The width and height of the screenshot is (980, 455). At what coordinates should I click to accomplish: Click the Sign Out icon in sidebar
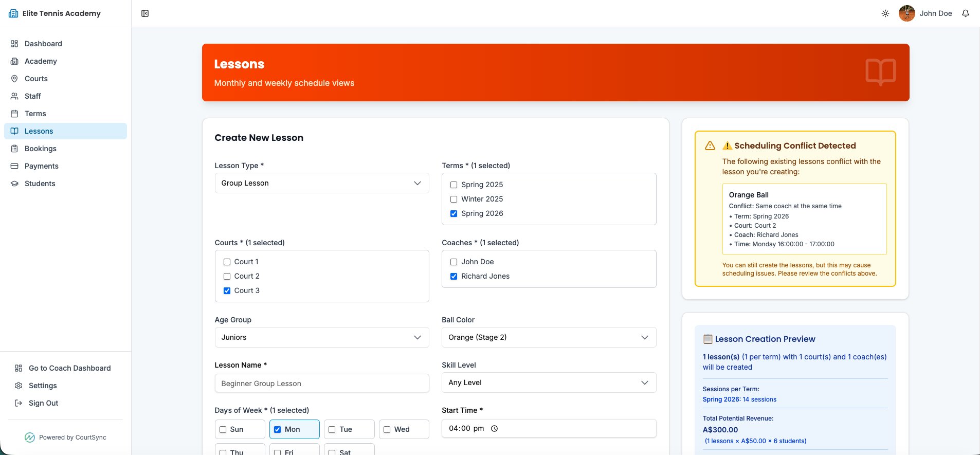(x=19, y=403)
